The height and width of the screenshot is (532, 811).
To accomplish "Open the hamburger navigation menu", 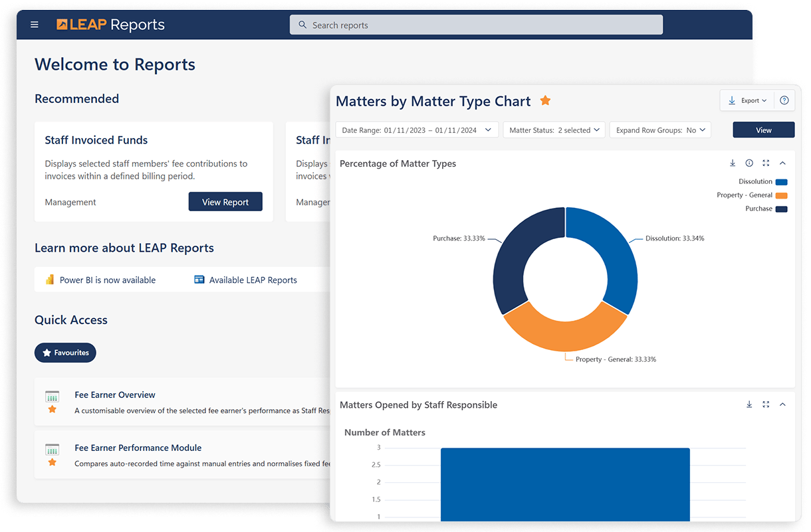I will [35, 25].
